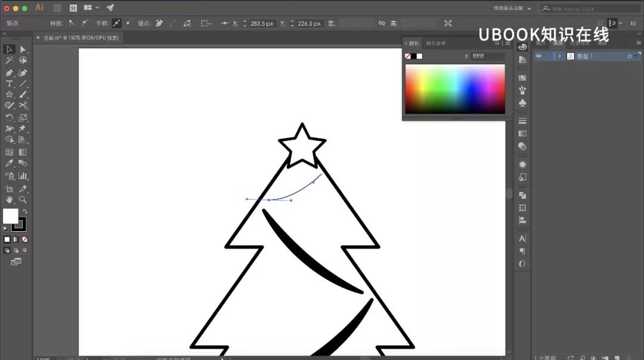Close the open document tab

[38, 38]
